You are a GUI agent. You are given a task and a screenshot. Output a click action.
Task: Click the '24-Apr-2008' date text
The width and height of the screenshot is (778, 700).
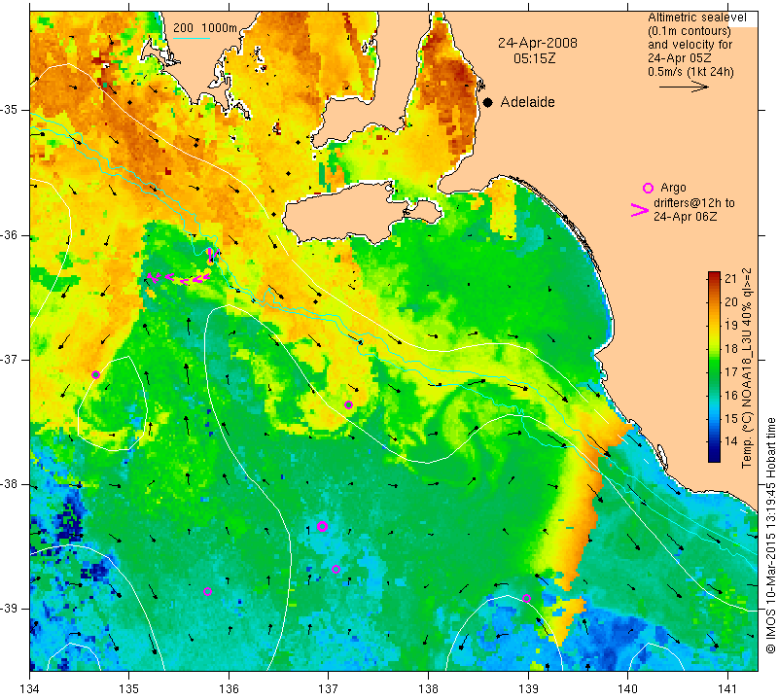coord(538,43)
